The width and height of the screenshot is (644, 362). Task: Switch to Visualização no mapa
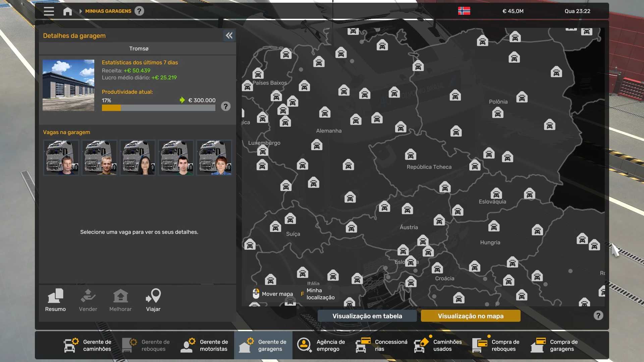click(x=470, y=316)
